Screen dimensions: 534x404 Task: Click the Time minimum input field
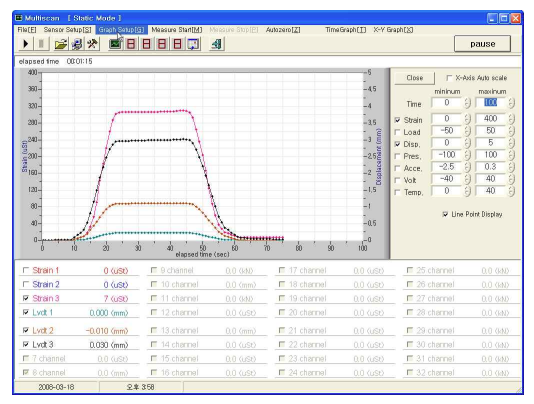(x=447, y=103)
